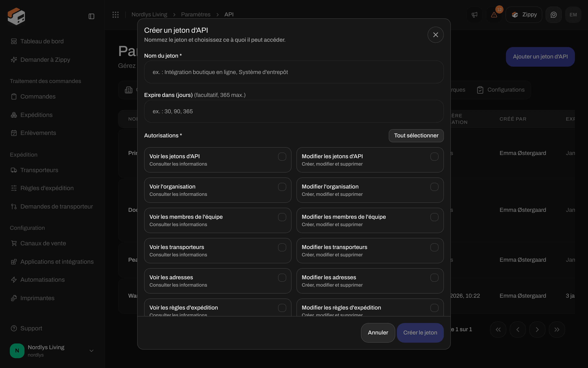Click the Demander à Zippy sparkle icon
Viewport: 588px width, 368px height.
coord(14,60)
